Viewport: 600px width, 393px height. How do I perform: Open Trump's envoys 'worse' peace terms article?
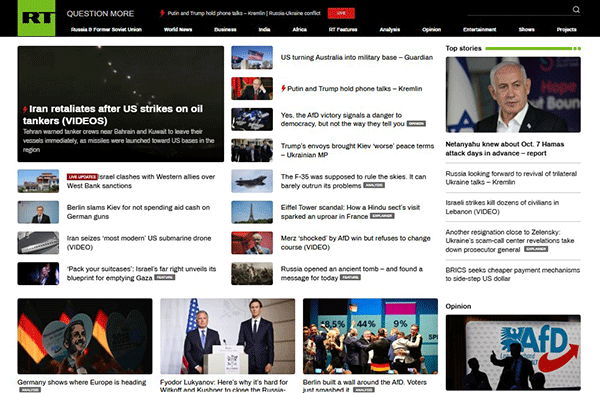click(x=357, y=150)
